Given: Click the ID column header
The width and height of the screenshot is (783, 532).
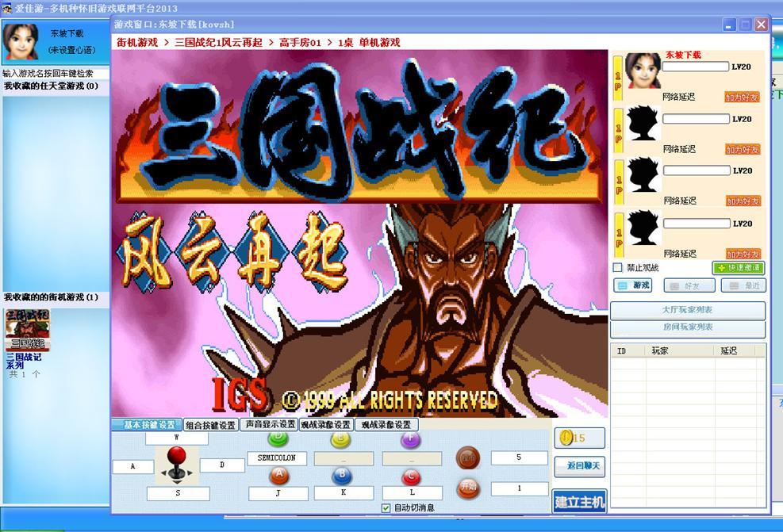Looking at the screenshot, I should click(x=628, y=351).
